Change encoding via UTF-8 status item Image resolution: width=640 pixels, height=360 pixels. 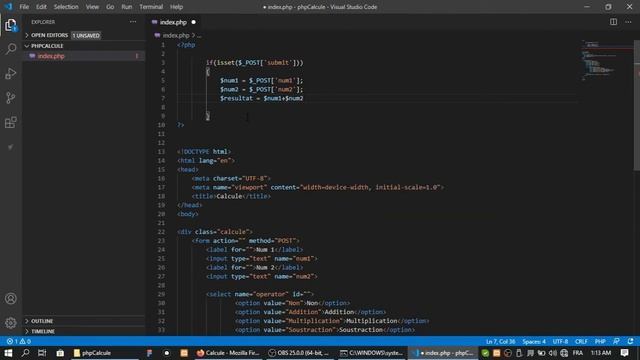click(560, 341)
